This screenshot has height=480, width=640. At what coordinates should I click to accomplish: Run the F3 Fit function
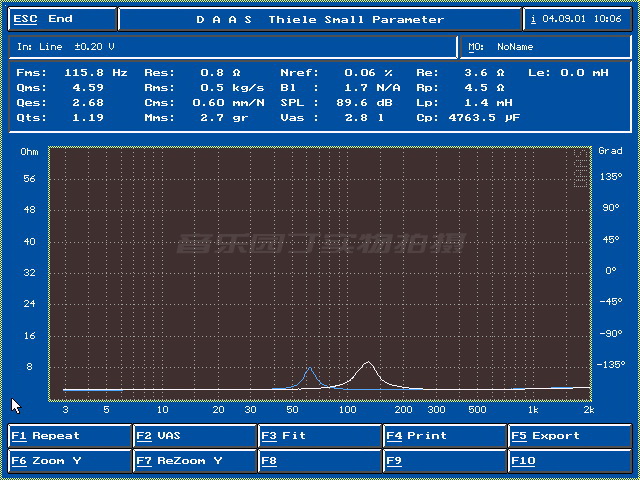pos(320,436)
